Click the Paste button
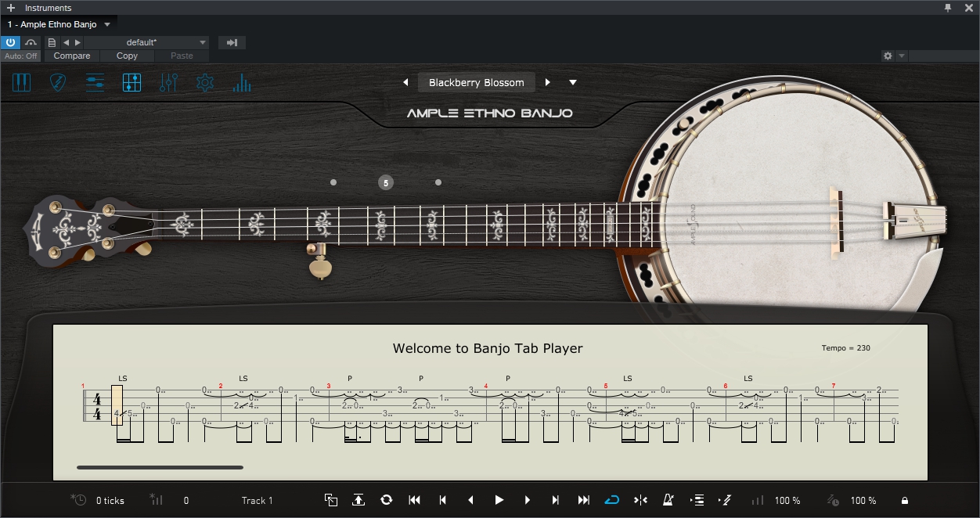The image size is (980, 518). 182,56
